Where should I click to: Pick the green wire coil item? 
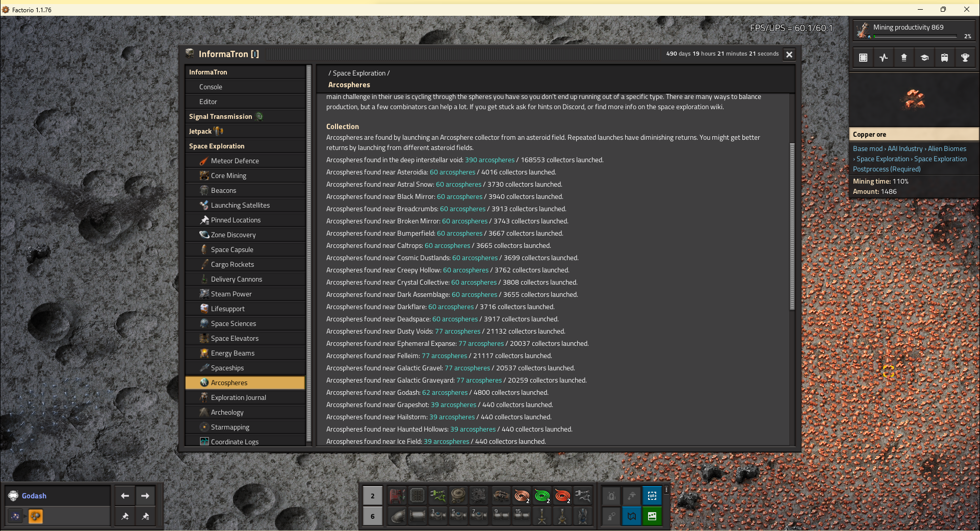pyautogui.click(x=542, y=495)
